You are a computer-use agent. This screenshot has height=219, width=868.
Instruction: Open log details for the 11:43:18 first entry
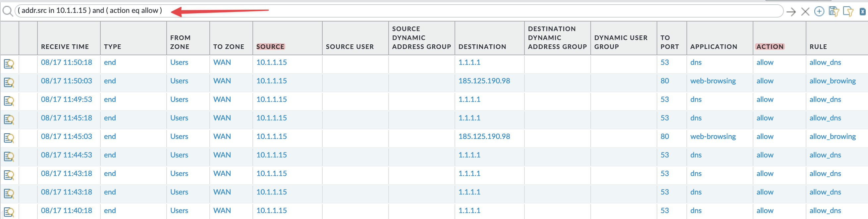tap(9, 175)
